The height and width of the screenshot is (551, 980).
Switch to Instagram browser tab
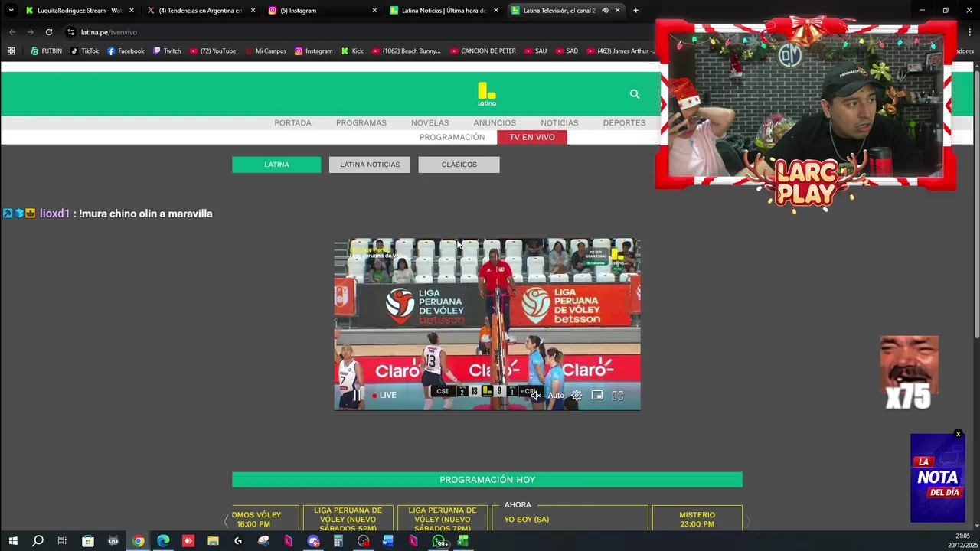pyautogui.click(x=322, y=11)
